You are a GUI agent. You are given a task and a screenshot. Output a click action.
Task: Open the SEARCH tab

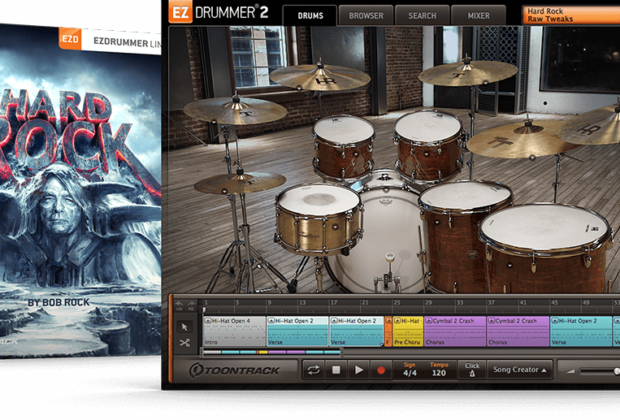pos(422,16)
